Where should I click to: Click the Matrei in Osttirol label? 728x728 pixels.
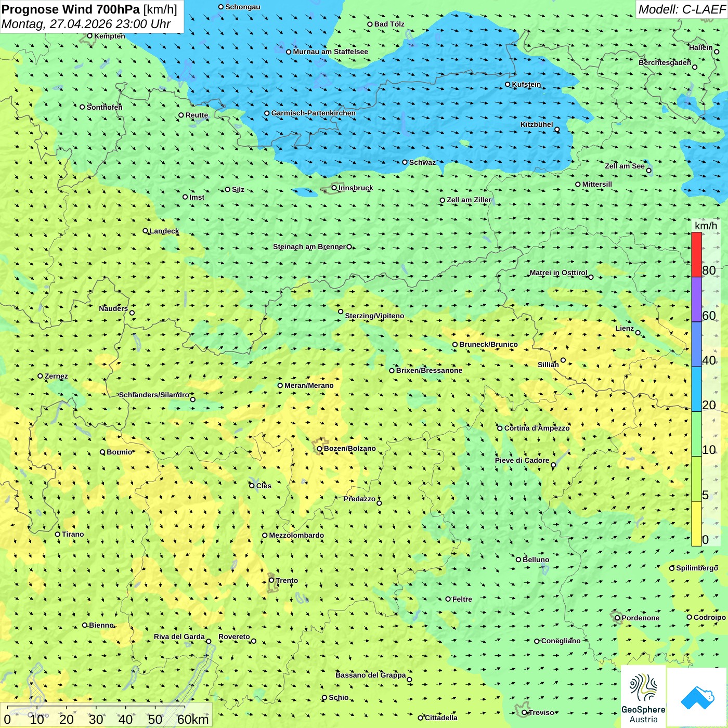[558, 272]
